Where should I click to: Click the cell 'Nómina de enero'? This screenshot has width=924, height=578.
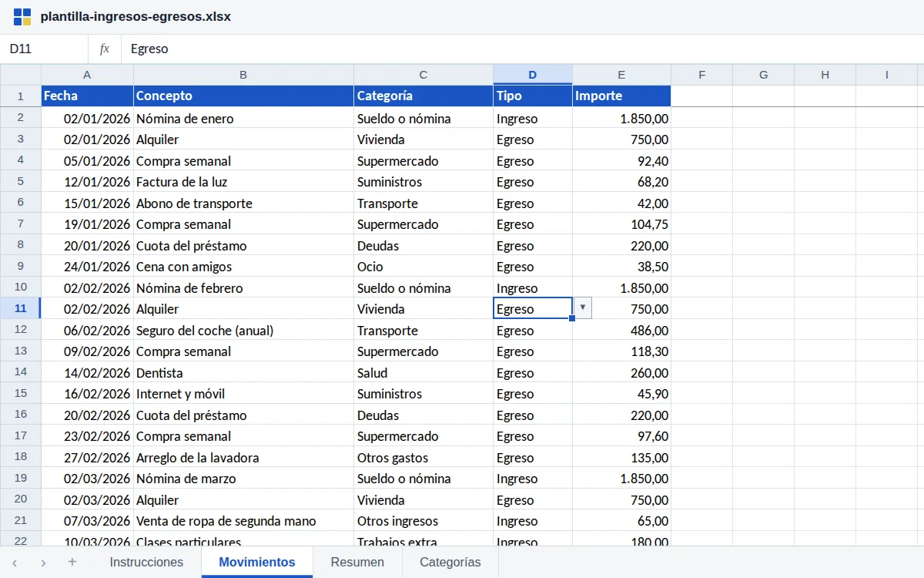[x=243, y=118]
